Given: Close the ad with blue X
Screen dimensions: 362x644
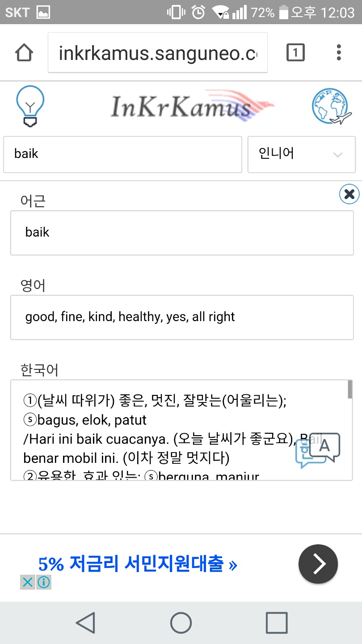Looking at the screenshot, I should click(28, 582).
